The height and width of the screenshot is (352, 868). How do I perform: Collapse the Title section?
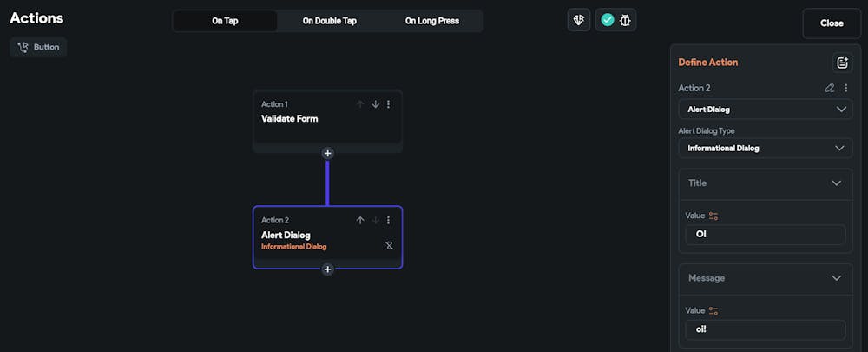tap(836, 183)
